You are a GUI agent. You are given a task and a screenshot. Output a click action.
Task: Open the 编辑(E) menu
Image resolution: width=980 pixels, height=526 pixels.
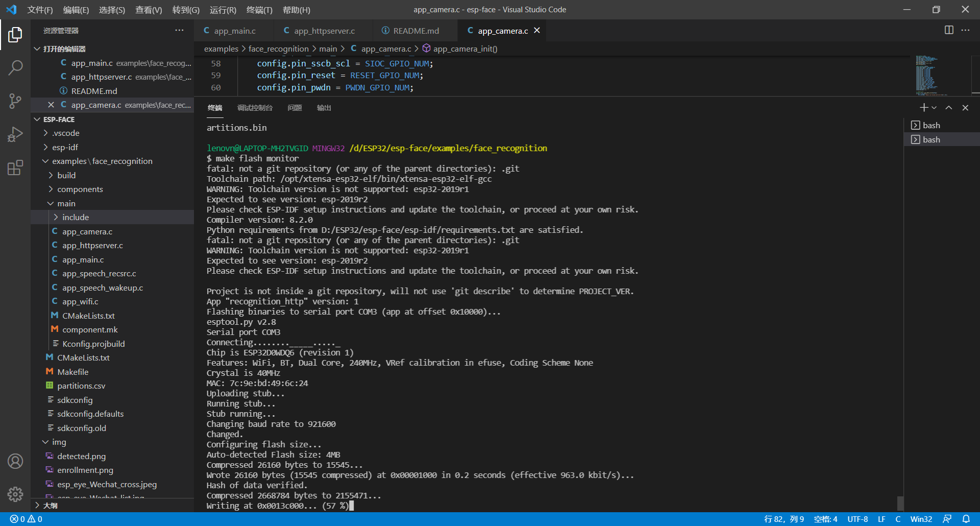click(76, 10)
